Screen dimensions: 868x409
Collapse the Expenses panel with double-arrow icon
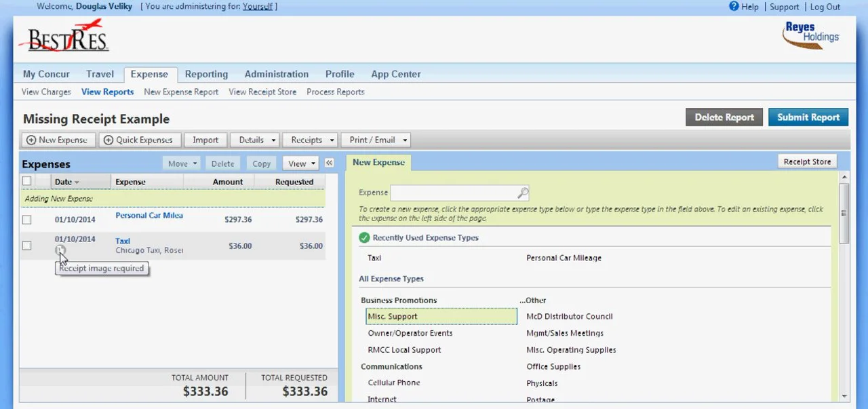[x=330, y=163]
